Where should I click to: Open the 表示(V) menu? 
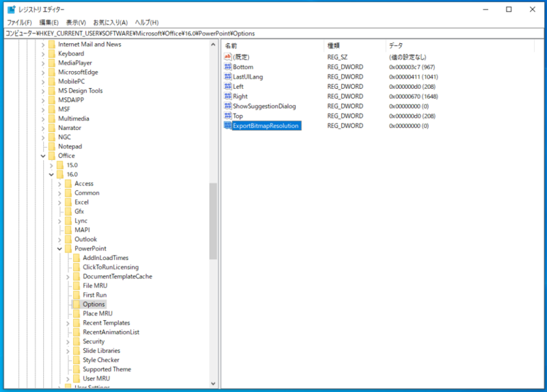(76, 23)
